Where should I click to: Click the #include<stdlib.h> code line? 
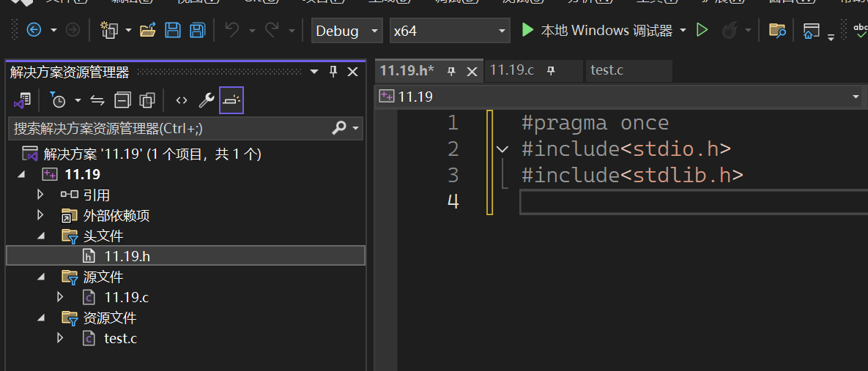[x=631, y=176]
